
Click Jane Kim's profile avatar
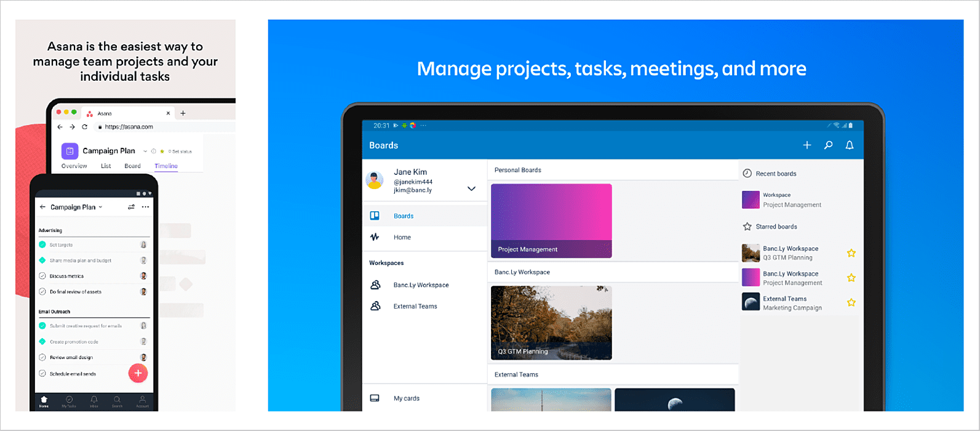tap(375, 181)
